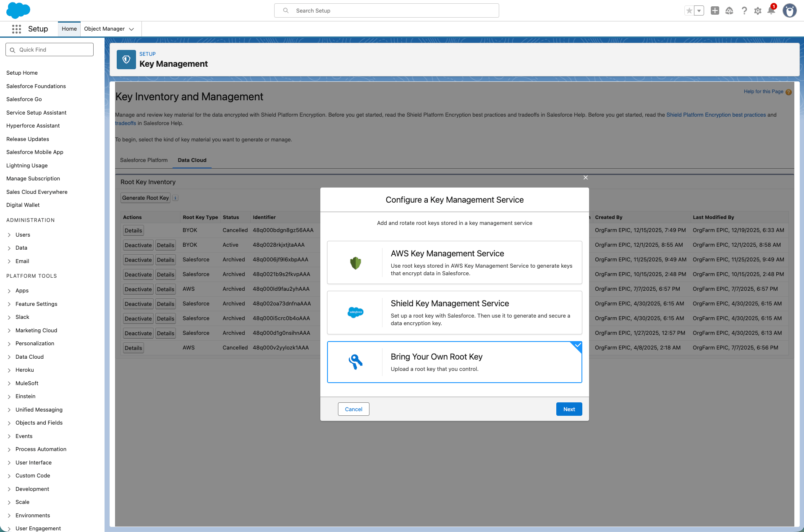Screen dimensions: 804x532
Task: Click the Trailhead guidance icon
Action: [729, 11]
